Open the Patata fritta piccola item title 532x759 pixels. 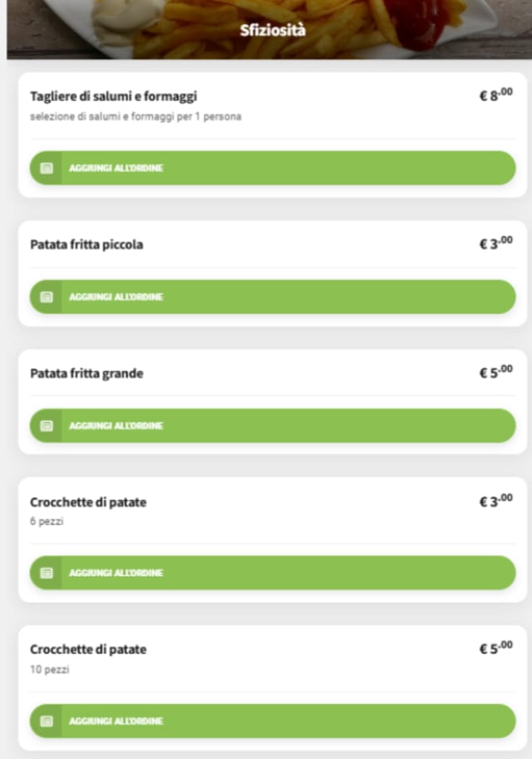click(x=86, y=244)
